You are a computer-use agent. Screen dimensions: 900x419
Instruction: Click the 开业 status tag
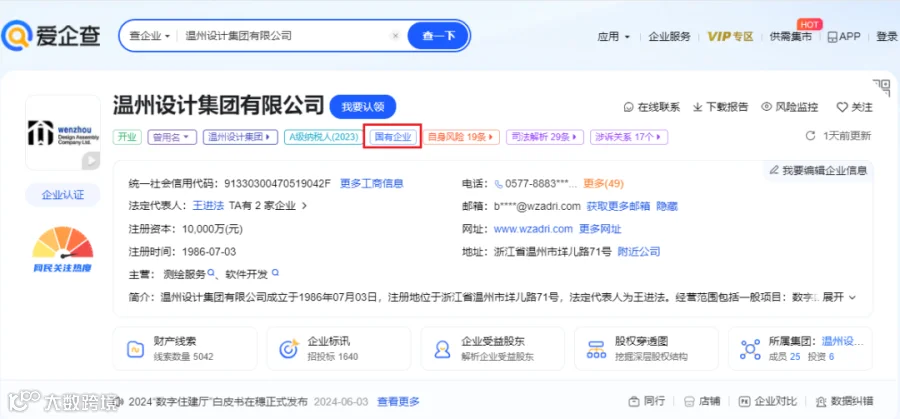(127, 137)
